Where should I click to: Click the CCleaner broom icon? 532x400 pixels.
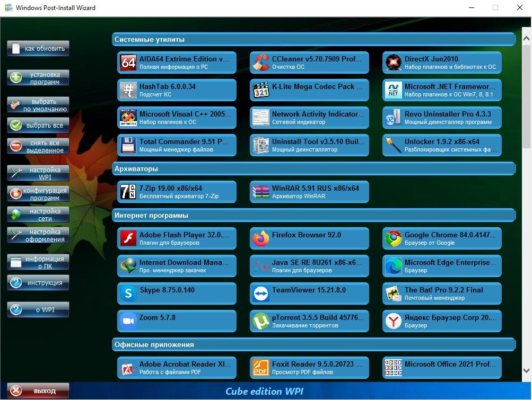(x=261, y=63)
